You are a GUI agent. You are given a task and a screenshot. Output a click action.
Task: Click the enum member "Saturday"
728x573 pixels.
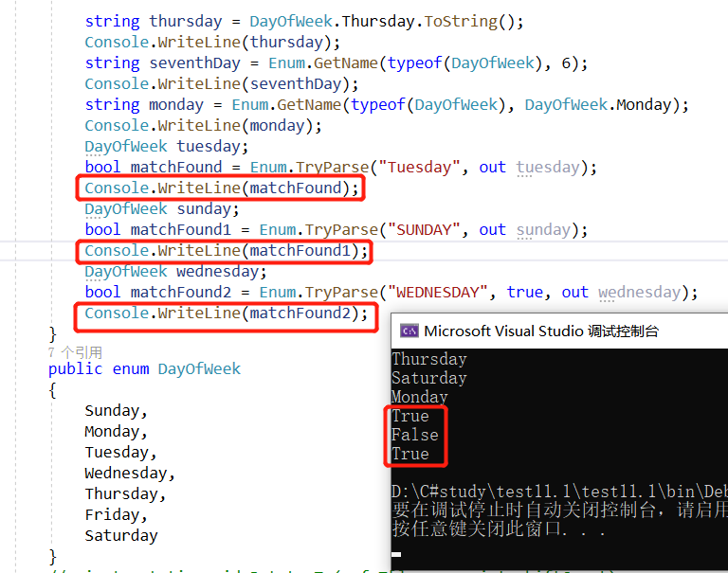coord(121,536)
